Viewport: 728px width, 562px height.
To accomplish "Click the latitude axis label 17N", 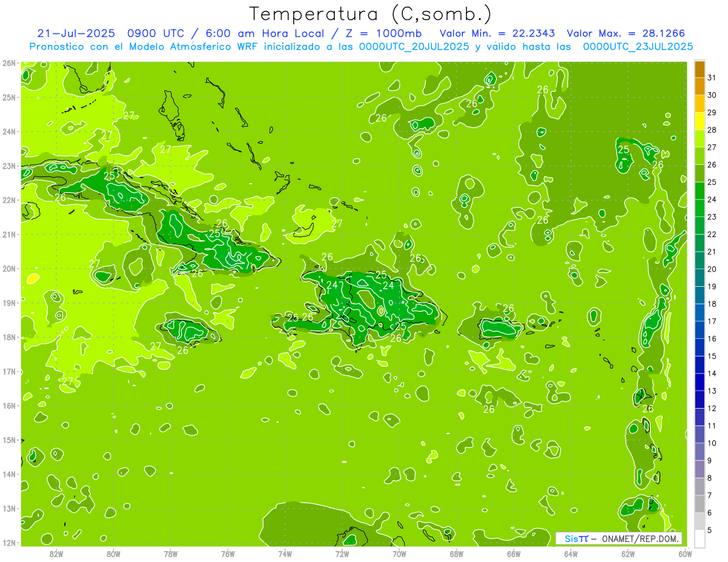I will point(9,371).
